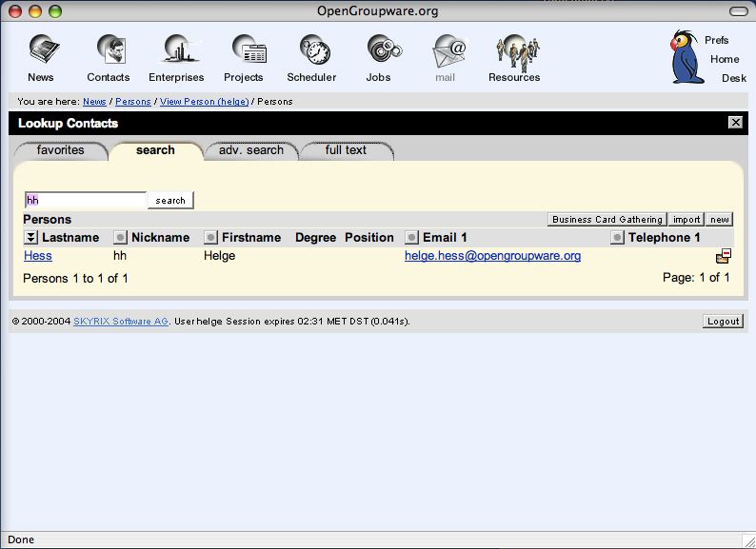Click the green zoom window button

(x=55, y=11)
